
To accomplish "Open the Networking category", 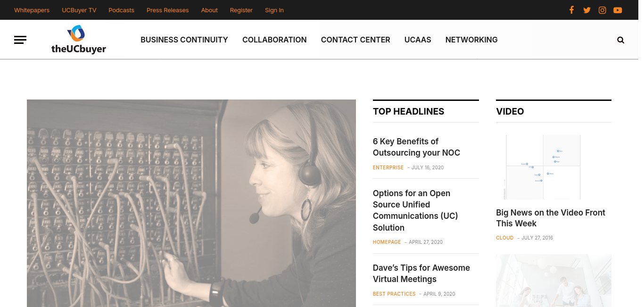I will (471, 40).
